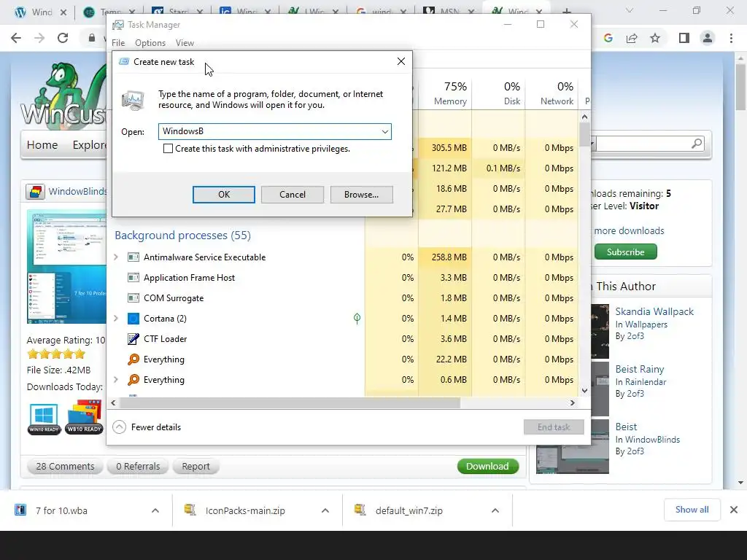This screenshot has width=747, height=560.
Task: Click Show all downloads
Action: [692, 510]
